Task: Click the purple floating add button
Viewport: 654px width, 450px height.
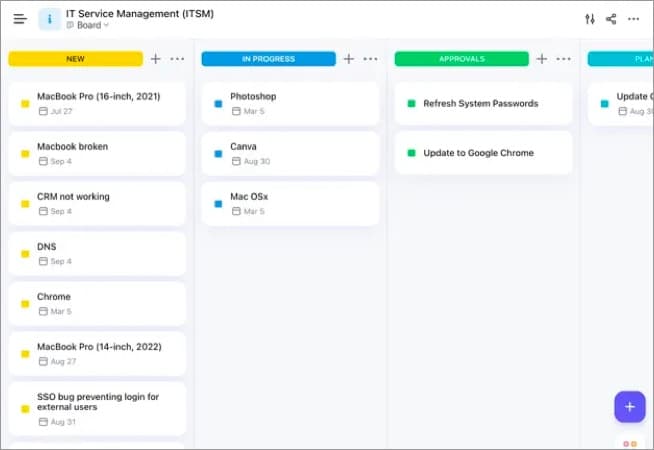Action: (x=629, y=406)
